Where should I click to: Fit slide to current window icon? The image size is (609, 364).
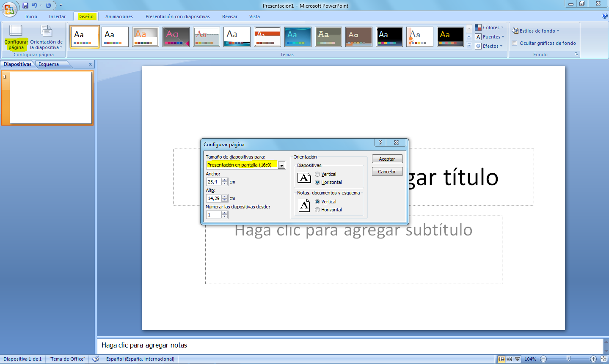(604, 359)
